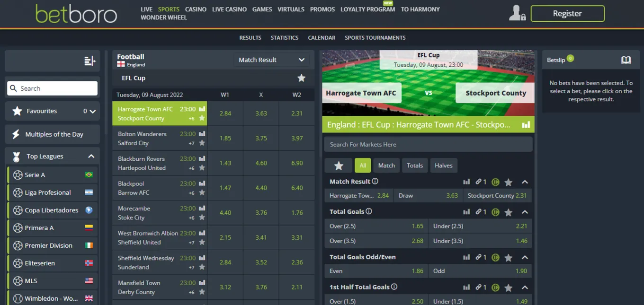
Task: Go to VIRTUALS section
Action: pos(291,9)
